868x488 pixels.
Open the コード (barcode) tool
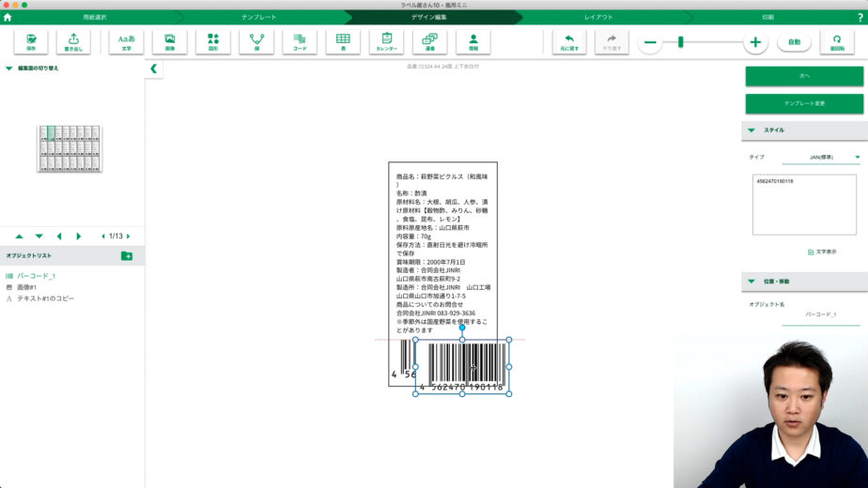click(300, 41)
